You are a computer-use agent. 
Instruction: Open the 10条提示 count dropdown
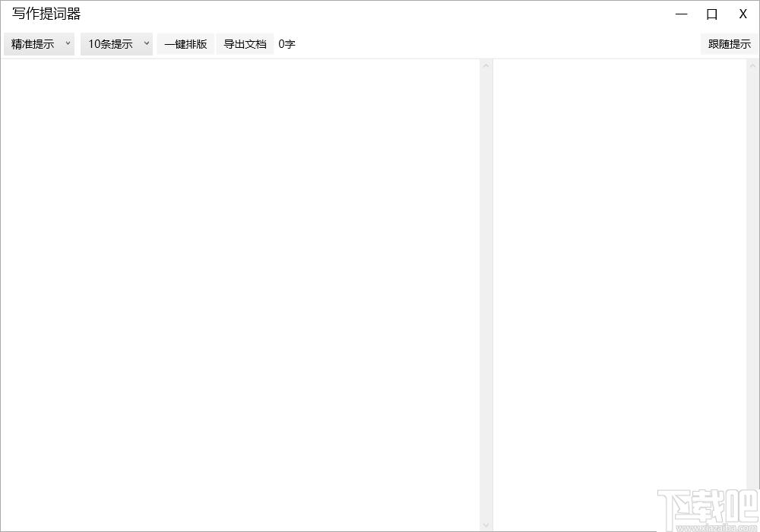click(x=116, y=44)
